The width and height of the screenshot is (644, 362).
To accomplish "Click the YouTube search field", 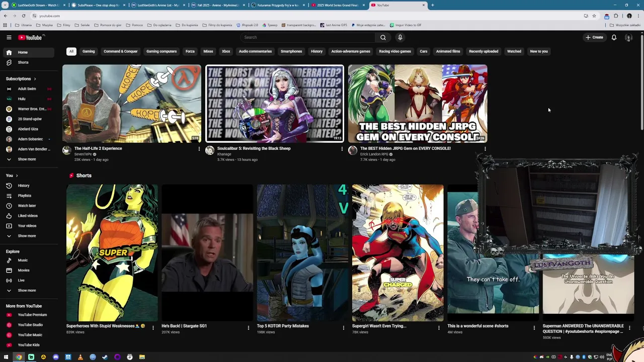I will (x=307, y=37).
